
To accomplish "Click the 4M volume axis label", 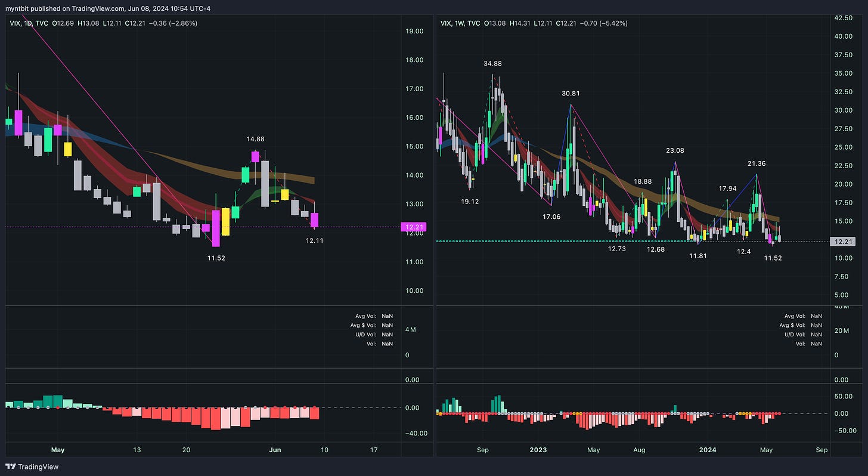I will (411, 330).
